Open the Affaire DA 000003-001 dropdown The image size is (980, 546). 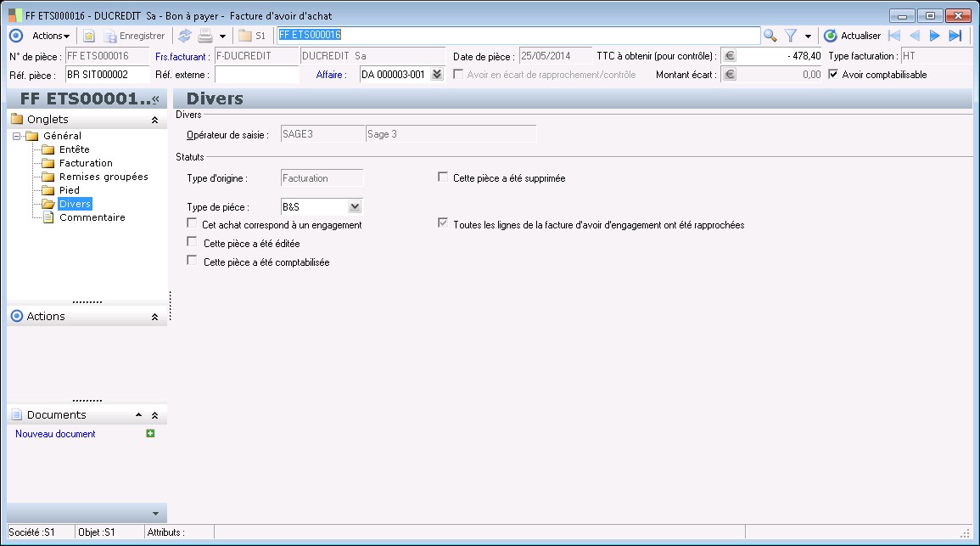click(437, 75)
